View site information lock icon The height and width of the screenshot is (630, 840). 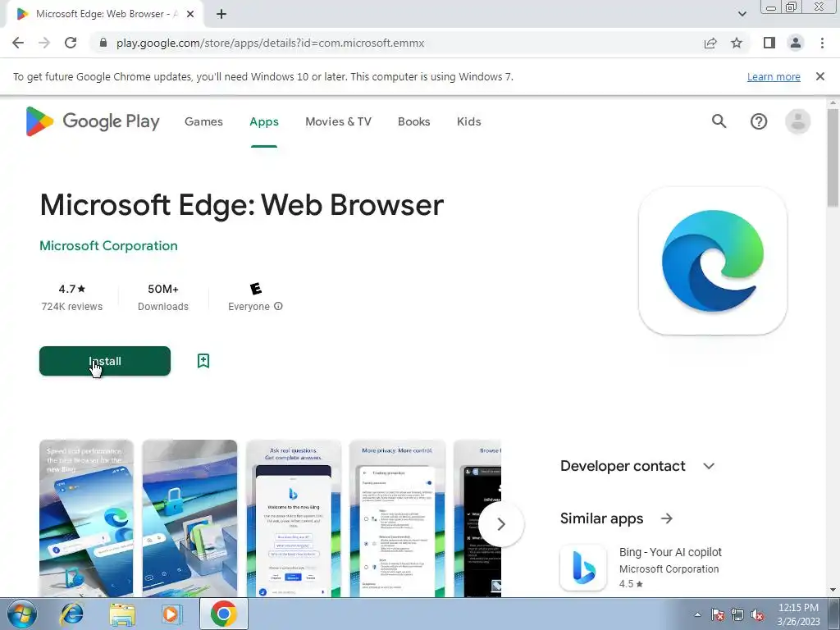pos(103,43)
